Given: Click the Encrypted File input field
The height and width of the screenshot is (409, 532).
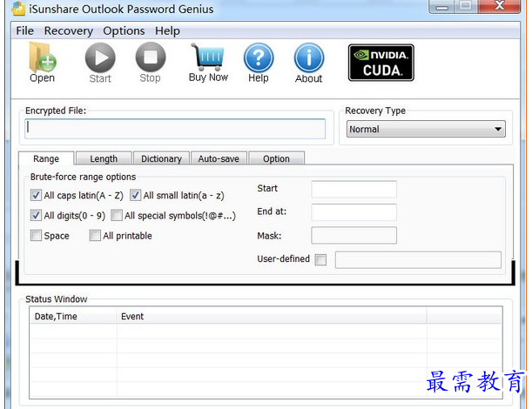Looking at the screenshot, I should [175, 129].
